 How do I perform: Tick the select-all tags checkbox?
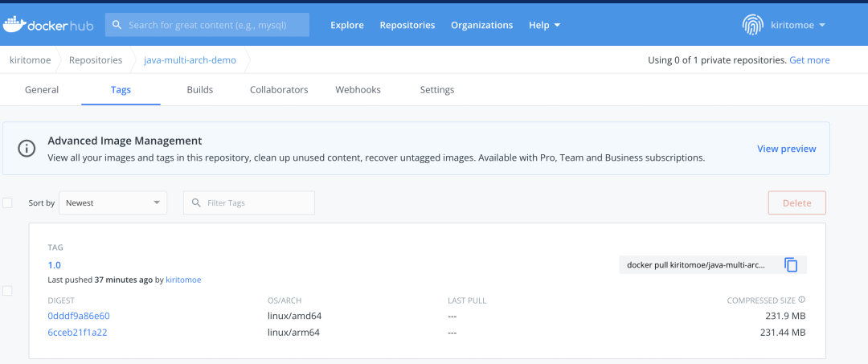(7, 203)
